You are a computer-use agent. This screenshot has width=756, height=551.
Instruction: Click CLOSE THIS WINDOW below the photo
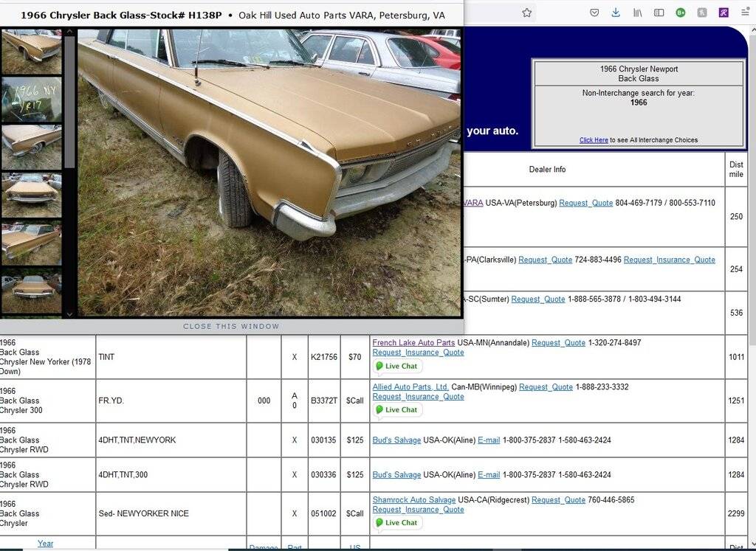coord(231,325)
